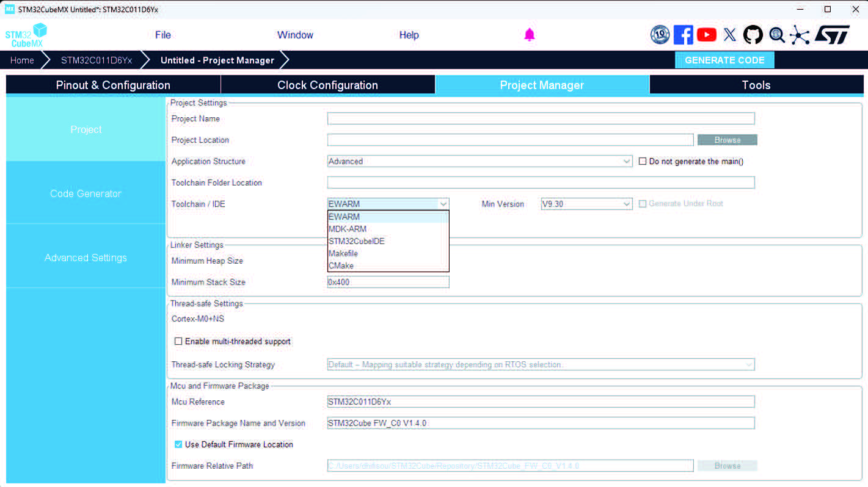868x487 pixels.
Task: Click the Project Location input field
Action: (x=510, y=140)
